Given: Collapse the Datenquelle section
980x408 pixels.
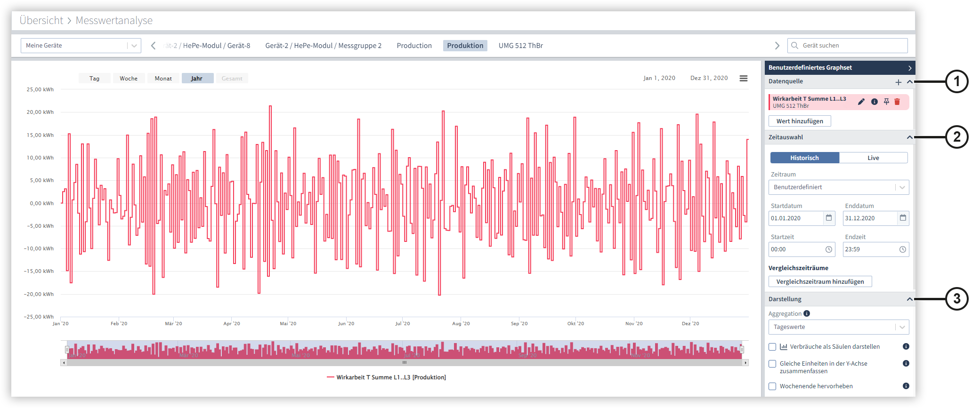Looking at the screenshot, I should (x=909, y=82).
